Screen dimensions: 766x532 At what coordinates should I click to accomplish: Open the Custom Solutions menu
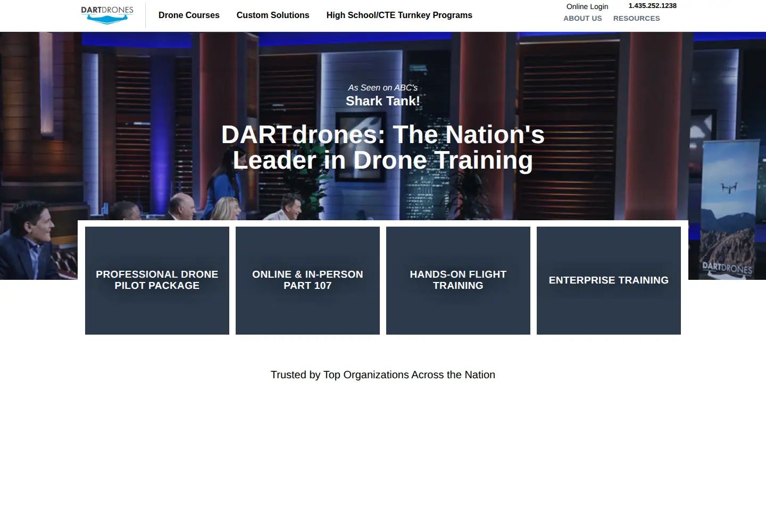[x=273, y=15]
